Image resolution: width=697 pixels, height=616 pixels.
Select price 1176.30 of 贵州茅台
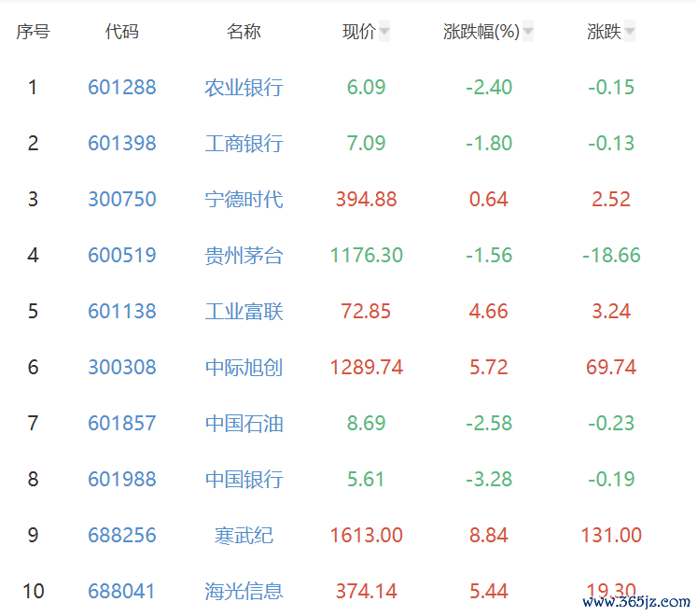(367, 256)
